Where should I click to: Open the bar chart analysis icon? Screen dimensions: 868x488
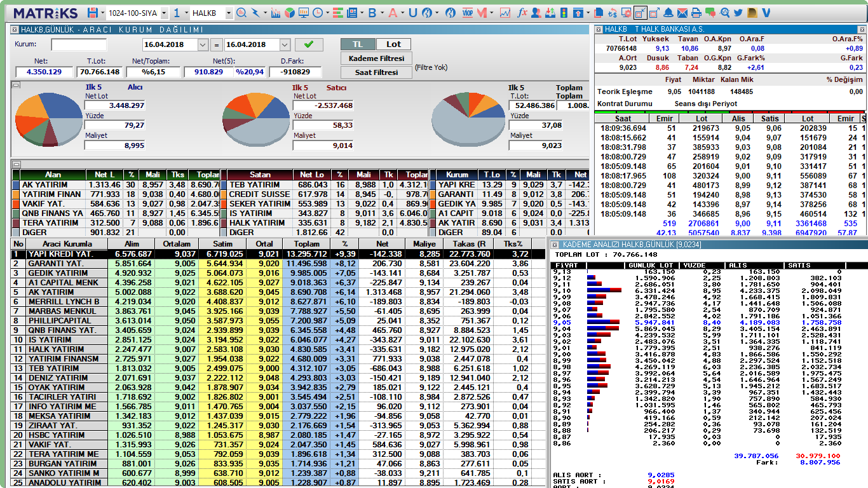click(276, 13)
